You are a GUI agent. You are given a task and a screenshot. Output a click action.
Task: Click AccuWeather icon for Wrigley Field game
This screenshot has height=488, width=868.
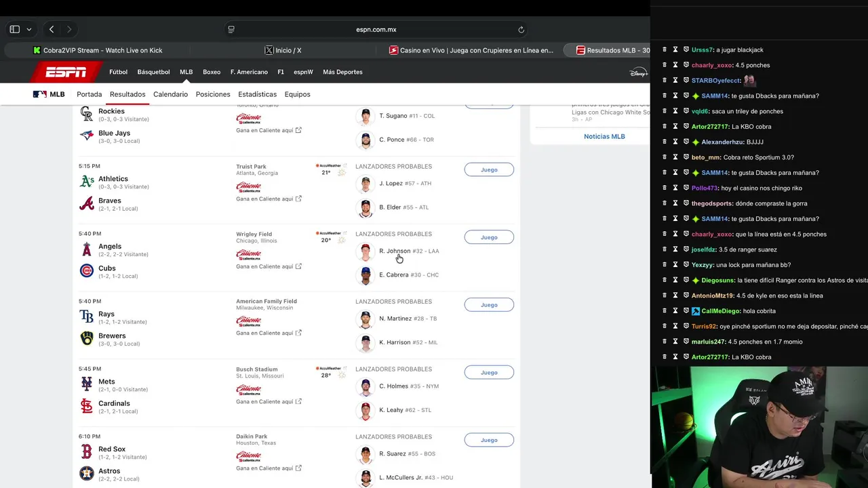coord(330,233)
